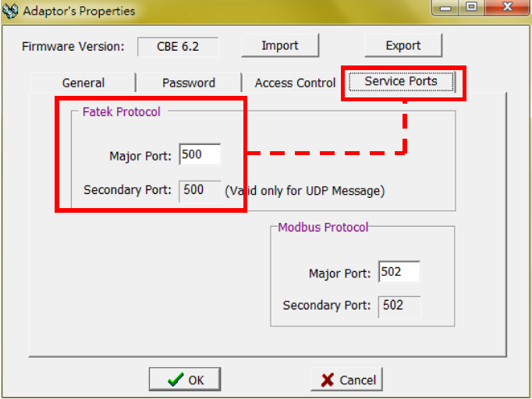Click the Fatek Protocol group label
Viewport: 532px width, 399px height.
point(122,112)
